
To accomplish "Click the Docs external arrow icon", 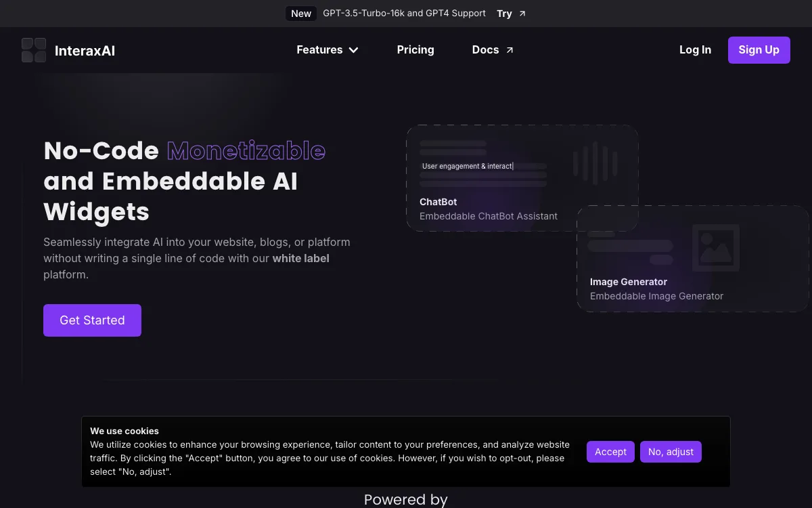I will click(x=510, y=50).
